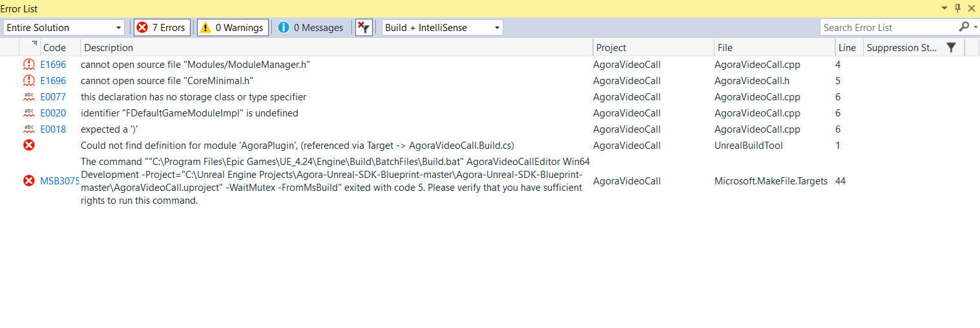
Task: Open the Build + IntelliSense source dropdown
Action: tap(443, 27)
